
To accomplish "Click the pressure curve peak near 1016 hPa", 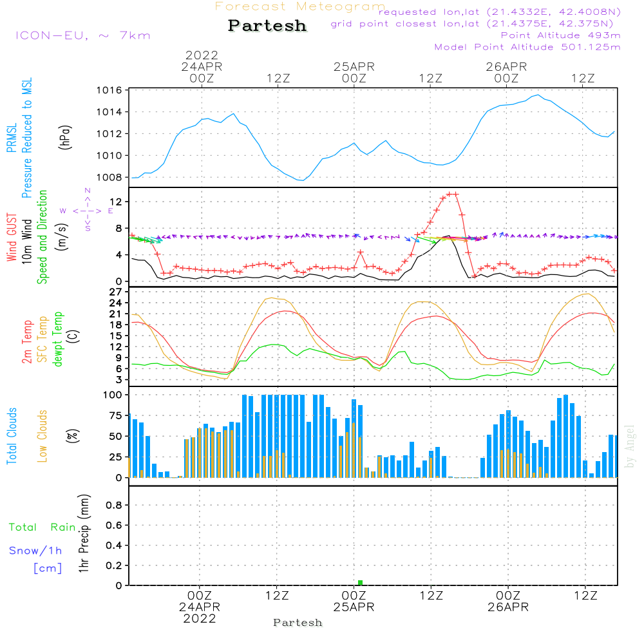I will (537, 95).
